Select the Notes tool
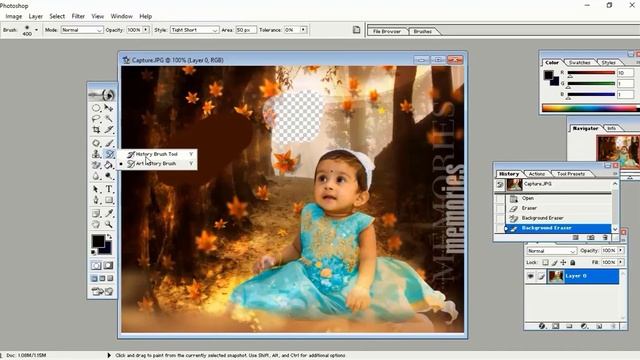This screenshot has width=640, height=360. (x=96, y=213)
